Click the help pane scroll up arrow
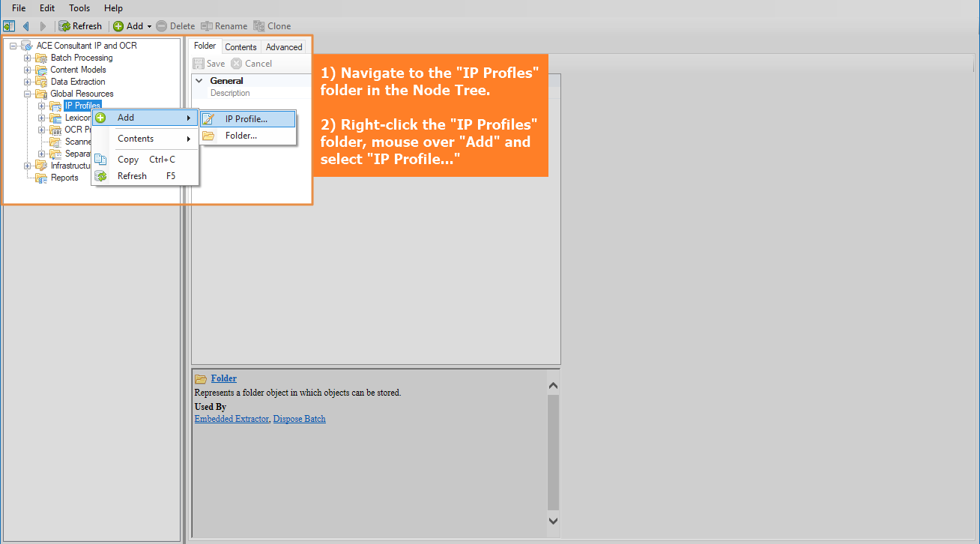The width and height of the screenshot is (980, 544). coord(554,386)
